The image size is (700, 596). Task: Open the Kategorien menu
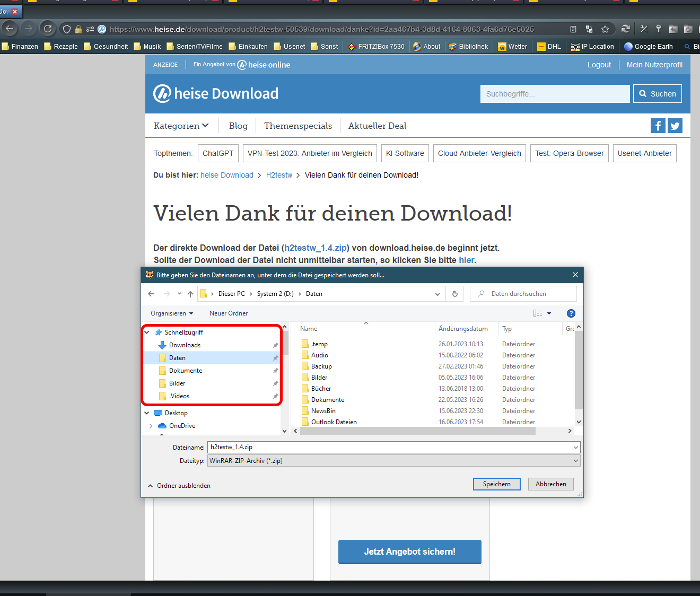181,126
